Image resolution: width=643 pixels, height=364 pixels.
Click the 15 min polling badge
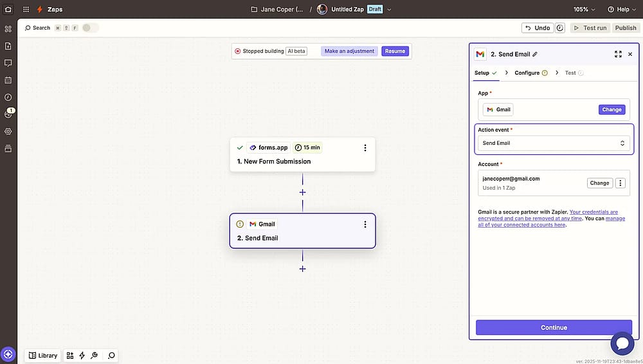pos(307,148)
